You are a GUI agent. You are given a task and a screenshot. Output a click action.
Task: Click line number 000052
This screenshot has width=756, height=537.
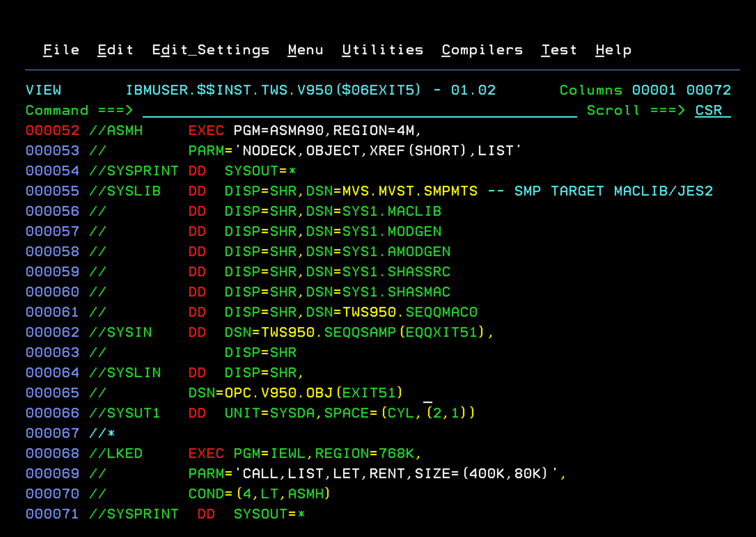tap(52, 130)
